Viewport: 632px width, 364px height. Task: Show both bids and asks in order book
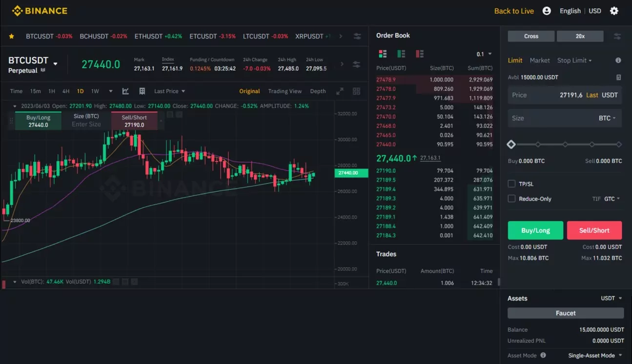(x=383, y=54)
